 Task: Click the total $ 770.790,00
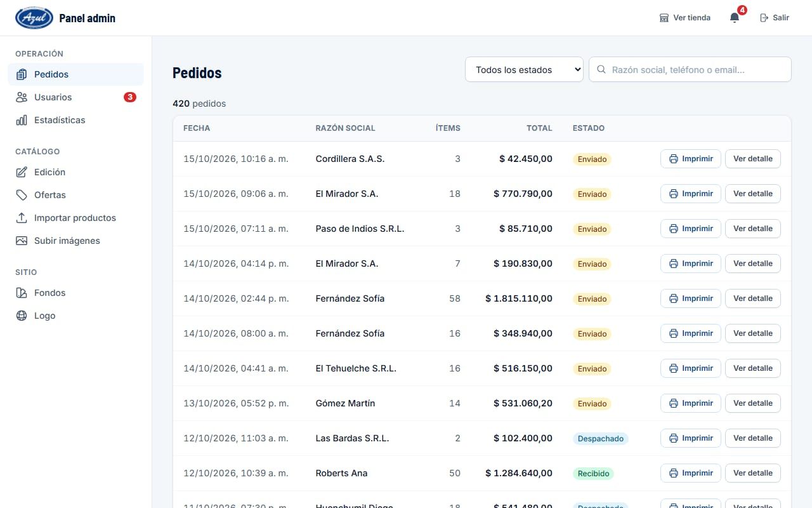tap(523, 194)
